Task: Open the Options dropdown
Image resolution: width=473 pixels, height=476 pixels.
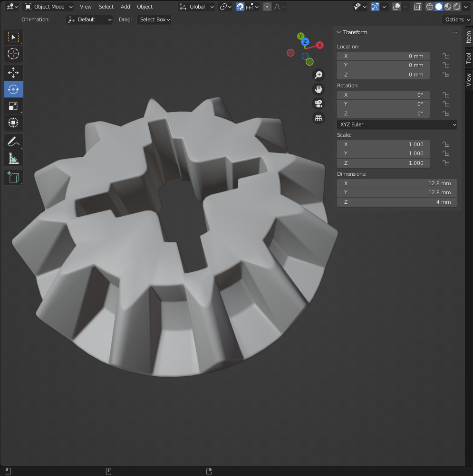Action: (456, 19)
